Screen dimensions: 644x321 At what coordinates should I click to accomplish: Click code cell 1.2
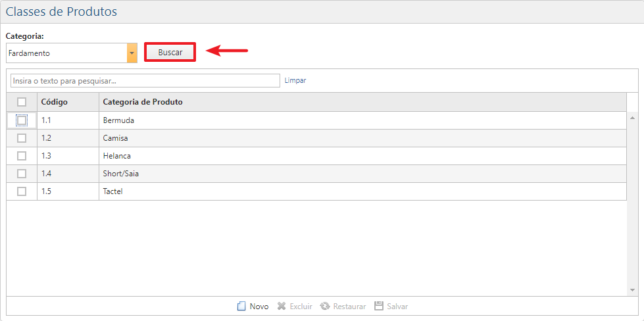pyautogui.click(x=68, y=138)
